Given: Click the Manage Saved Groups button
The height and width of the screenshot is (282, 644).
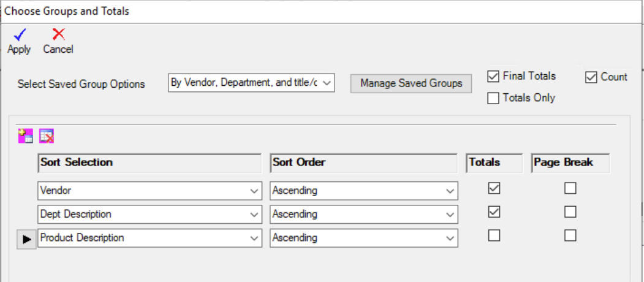Looking at the screenshot, I should [x=411, y=83].
